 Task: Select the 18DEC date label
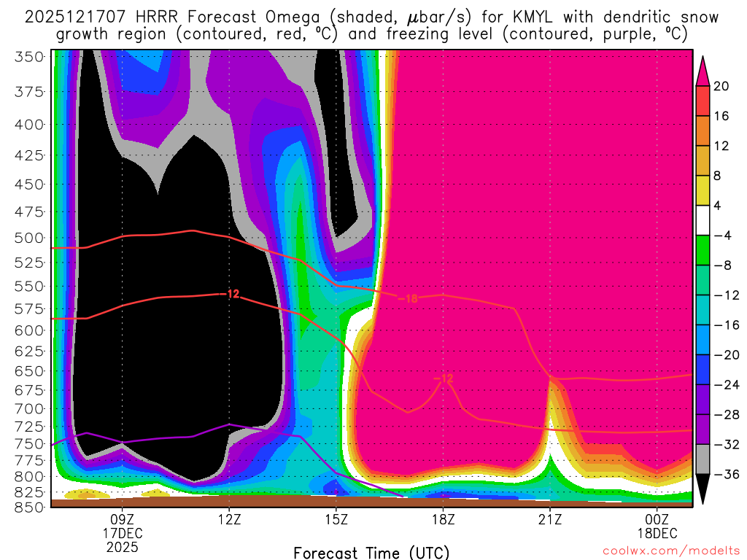657,533
